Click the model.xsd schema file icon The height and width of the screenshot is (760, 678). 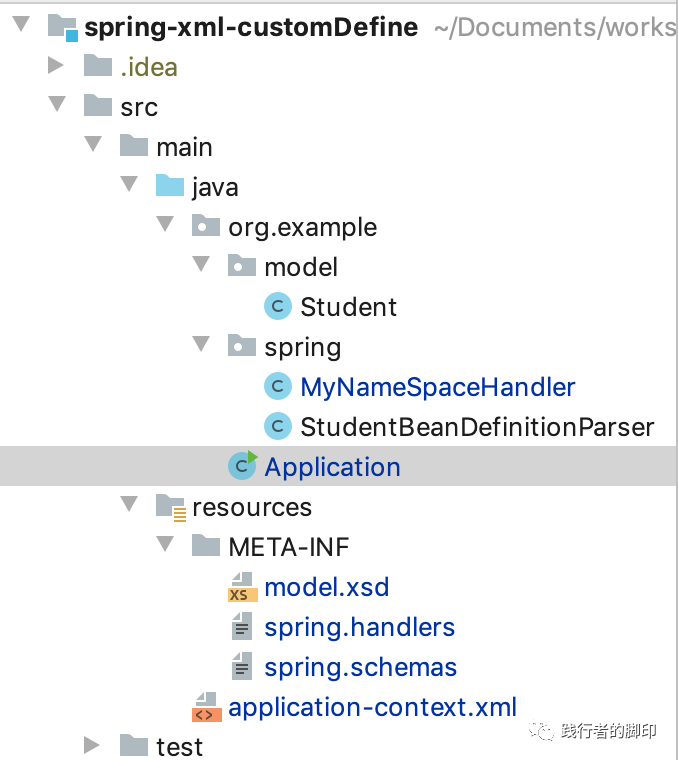[242, 587]
